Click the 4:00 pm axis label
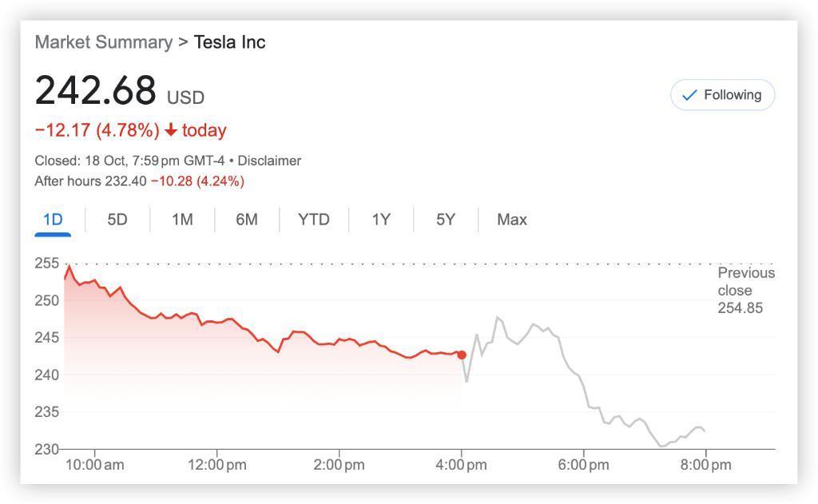 [461, 465]
